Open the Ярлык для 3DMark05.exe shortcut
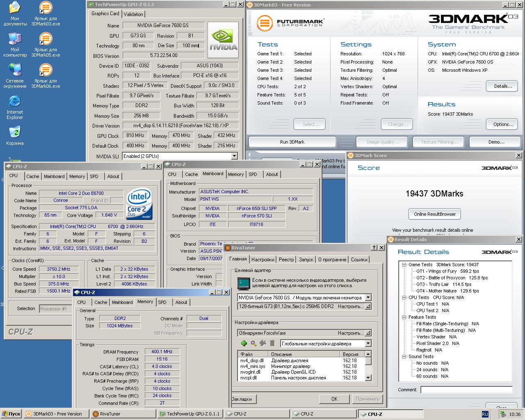Image resolution: width=525 pixels, height=420 pixels. coord(46,44)
